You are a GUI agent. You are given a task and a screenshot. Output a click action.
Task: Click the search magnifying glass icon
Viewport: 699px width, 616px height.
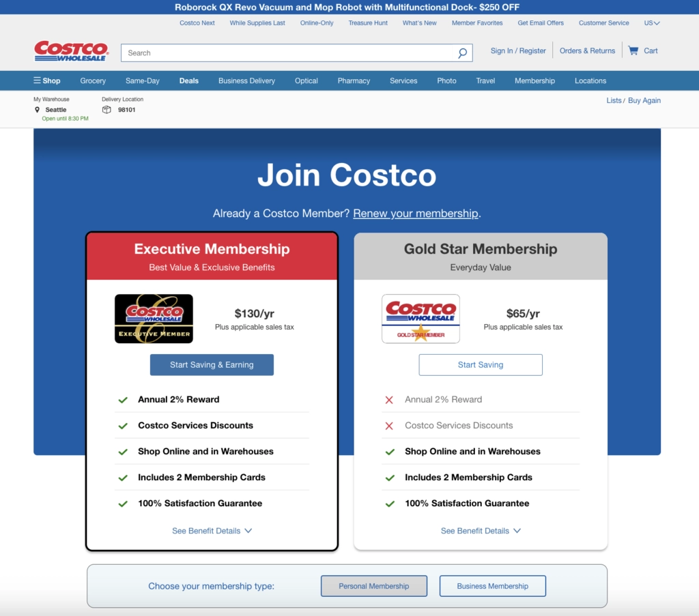coord(463,53)
